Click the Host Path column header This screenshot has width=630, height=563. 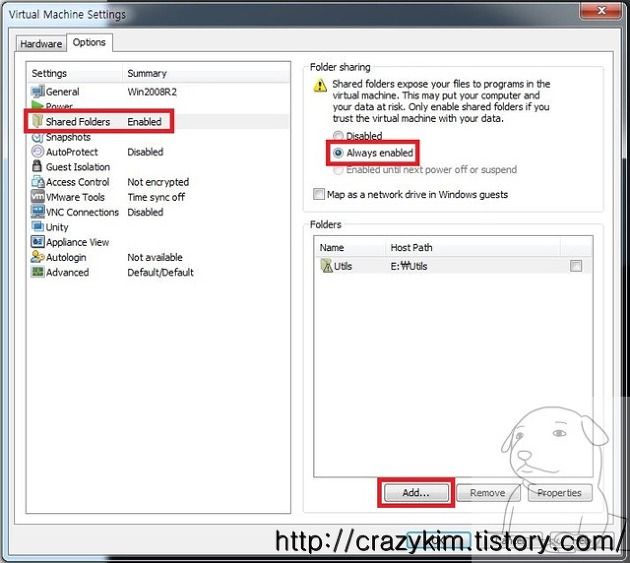473,248
